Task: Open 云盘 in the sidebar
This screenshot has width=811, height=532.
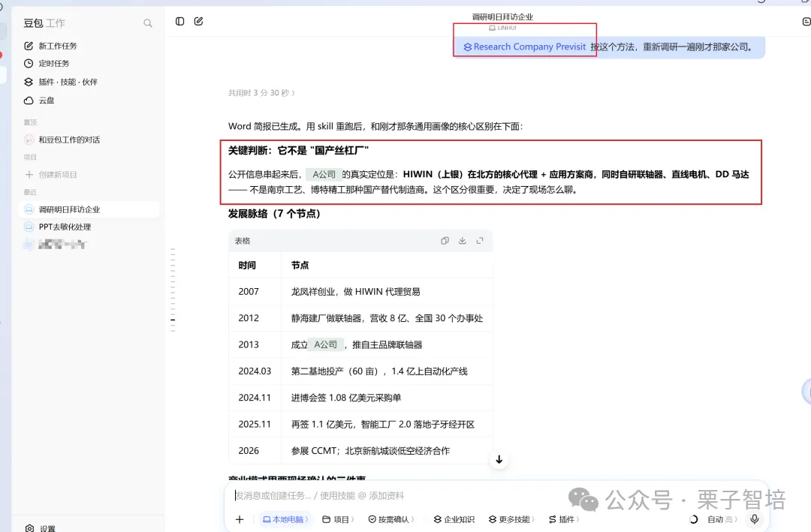Action: pyautogui.click(x=39, y=101)
